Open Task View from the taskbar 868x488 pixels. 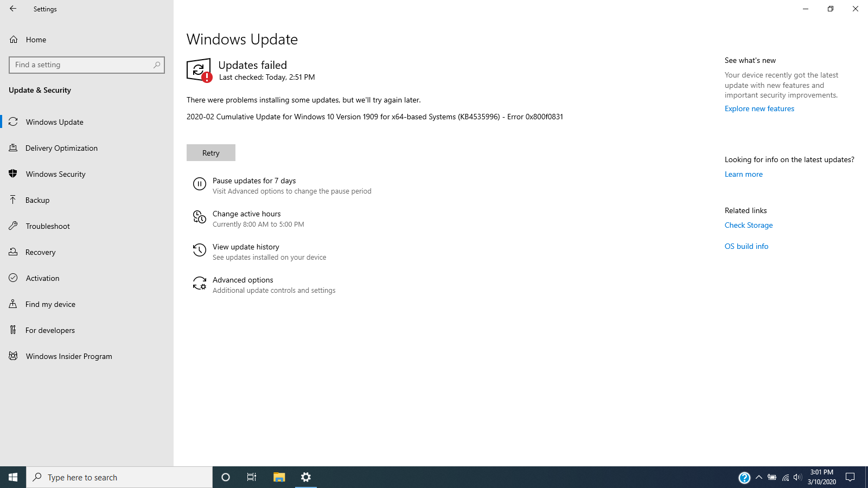click(251, 477)
